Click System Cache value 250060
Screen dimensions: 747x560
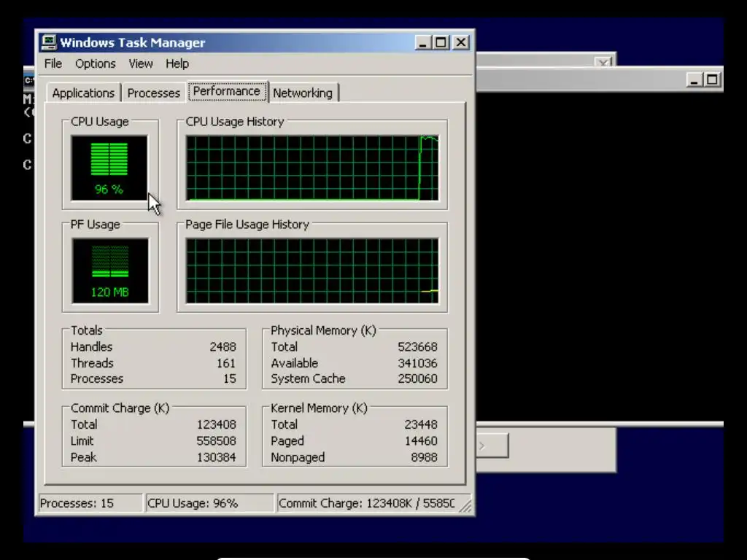click(x=417, y=379)
